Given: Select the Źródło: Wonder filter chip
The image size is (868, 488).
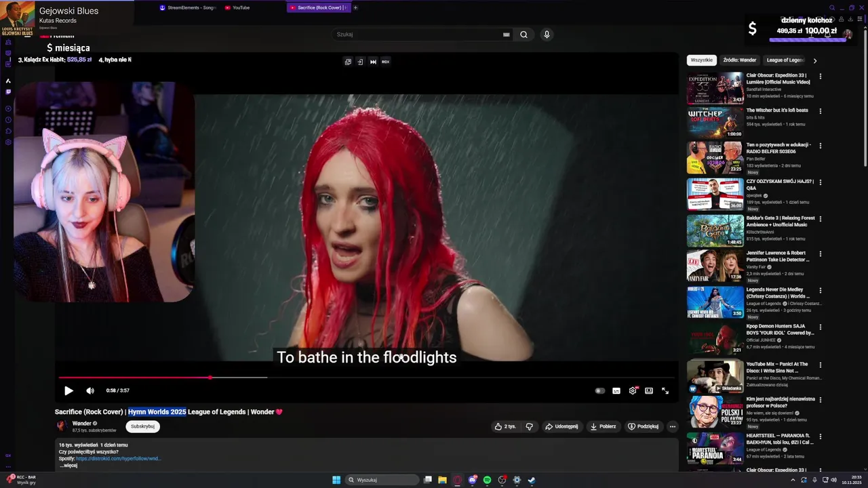Looking at the screenshot, I should (x=739, y=60).
